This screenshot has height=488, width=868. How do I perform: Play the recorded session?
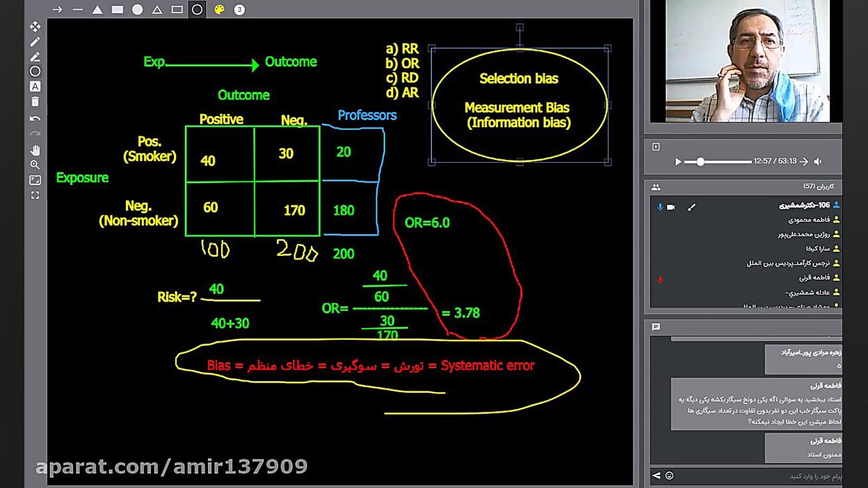tap(678, 161)
